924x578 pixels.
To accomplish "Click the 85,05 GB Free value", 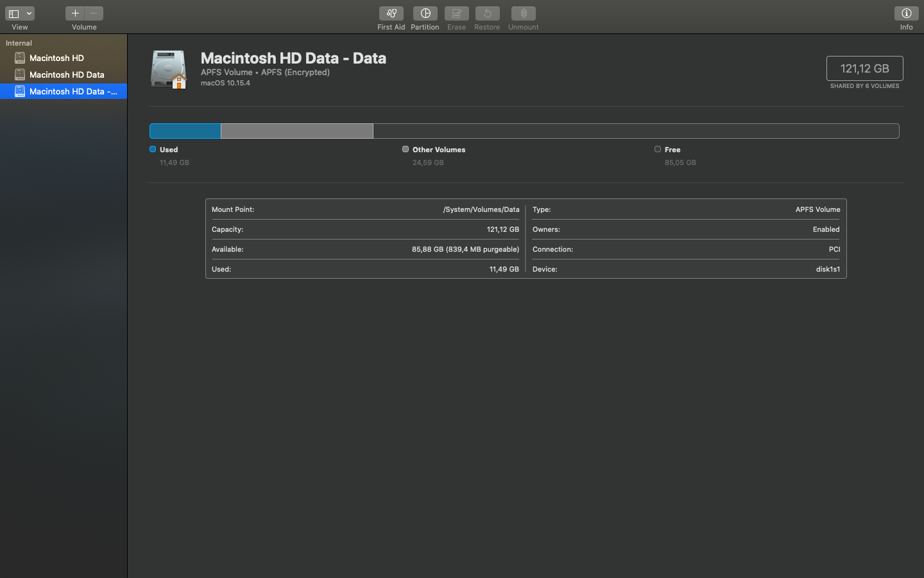I will coord(680,162).
